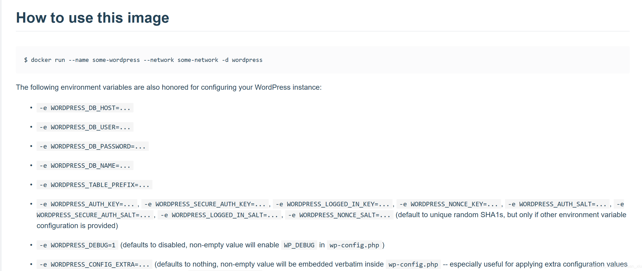Click the 'following environment variables' intro sentence
The height and width of the screenshot is (271, 644).
click(169, 87)
